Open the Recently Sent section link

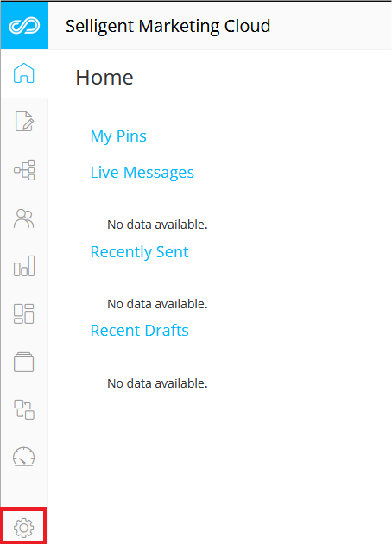click(140, 252)
